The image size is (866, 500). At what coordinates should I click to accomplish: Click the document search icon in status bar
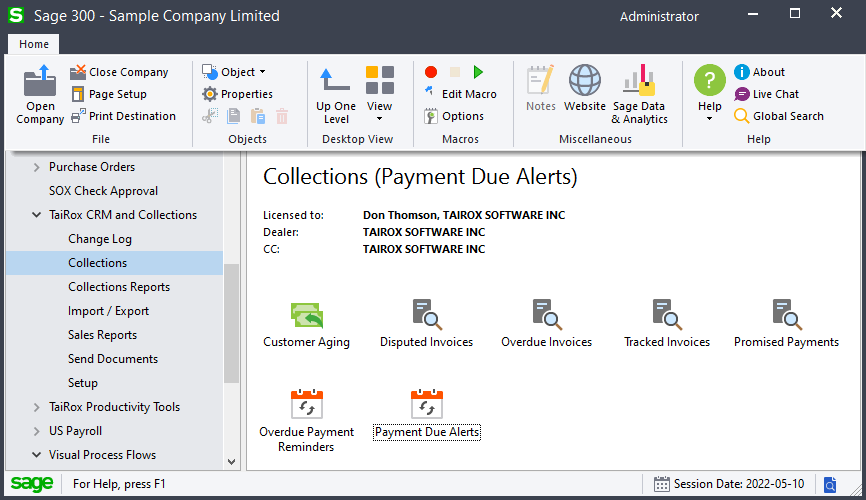click(830, 485)
